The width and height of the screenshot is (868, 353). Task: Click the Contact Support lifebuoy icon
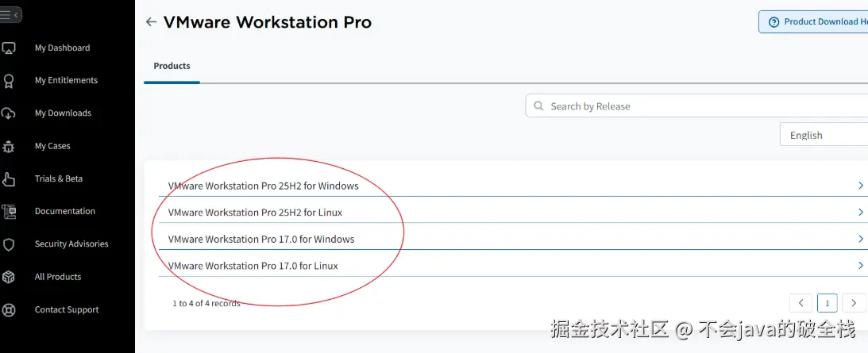(9, 310)
